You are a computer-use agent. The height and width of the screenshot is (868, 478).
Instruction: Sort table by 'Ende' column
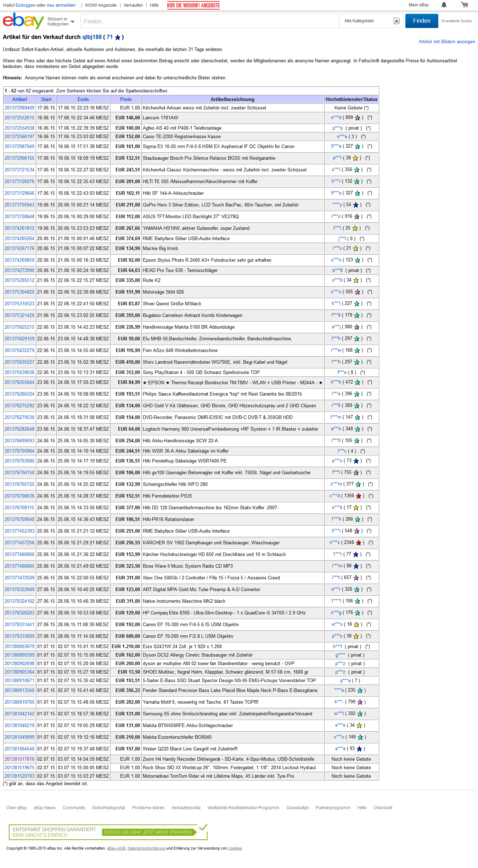(83, 100)
